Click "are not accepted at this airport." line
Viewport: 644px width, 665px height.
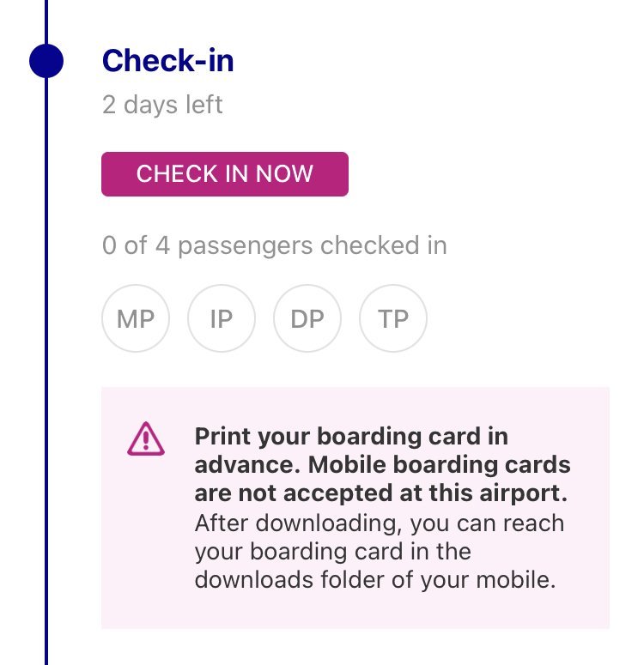tap(381, 494)
